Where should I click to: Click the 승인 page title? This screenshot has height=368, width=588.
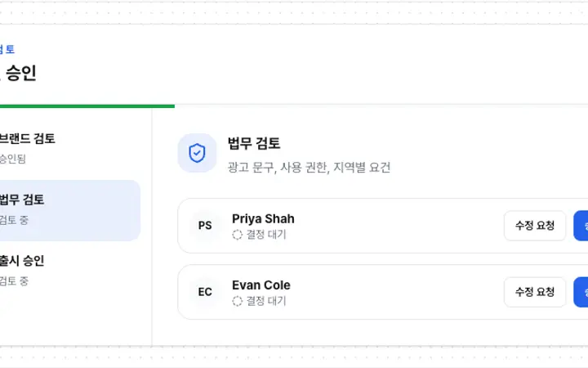pyautogui.click(x=20, y=73)
